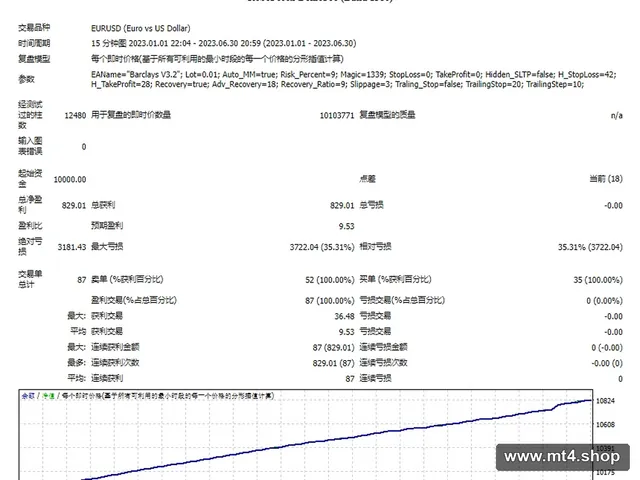
Task: Click the spread value 当前 (18)
Action: [606, 179]
